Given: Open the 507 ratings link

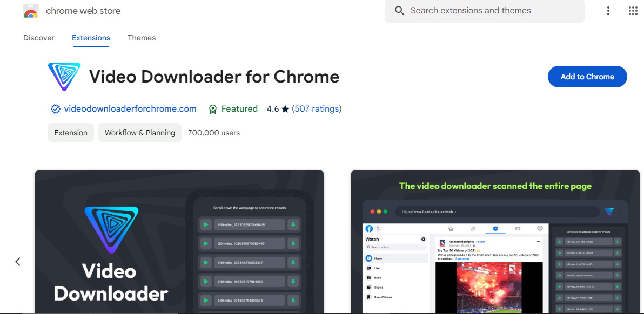Looking at the screenshot, I should point(317,109).
